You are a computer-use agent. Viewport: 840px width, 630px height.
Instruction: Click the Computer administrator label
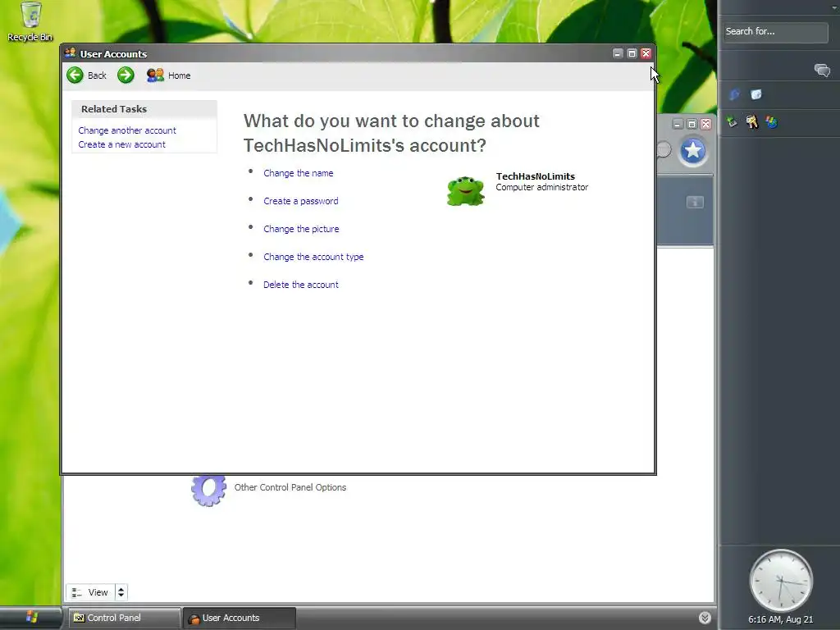(x=541, y=187)
